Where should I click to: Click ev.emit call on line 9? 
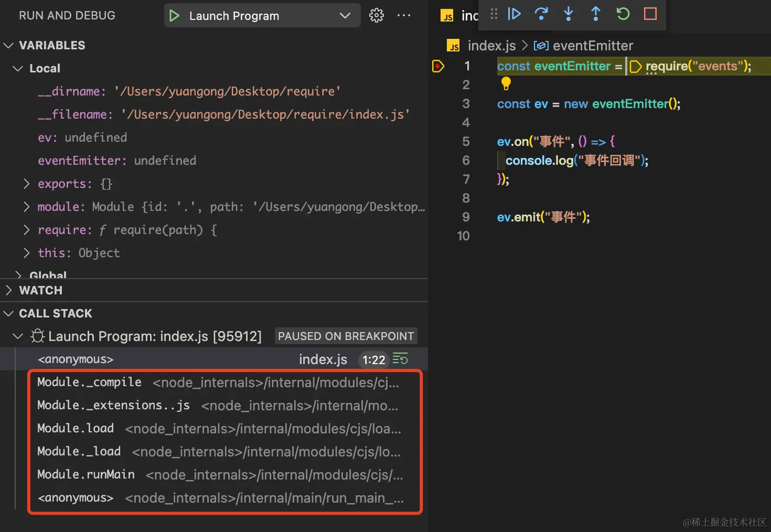543,217
